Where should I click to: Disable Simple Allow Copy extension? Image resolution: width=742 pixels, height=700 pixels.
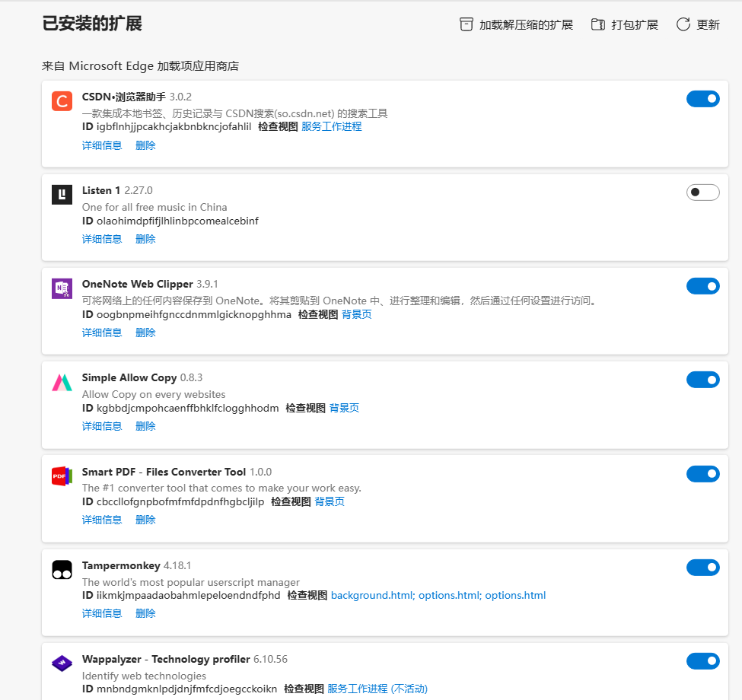702,380
